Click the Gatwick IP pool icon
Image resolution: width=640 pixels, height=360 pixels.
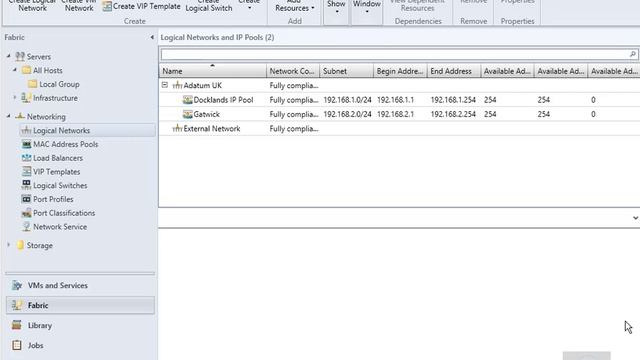[x=187, y=114]
